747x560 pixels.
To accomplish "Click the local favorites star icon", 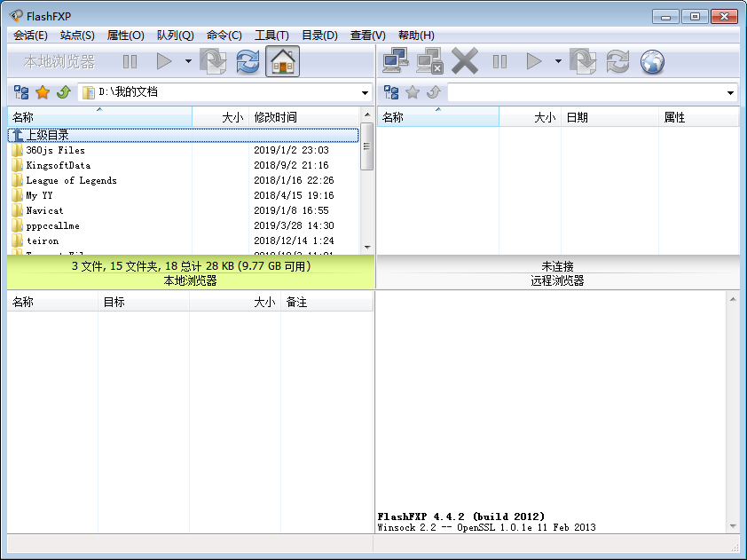I will [x=43, y=92].
